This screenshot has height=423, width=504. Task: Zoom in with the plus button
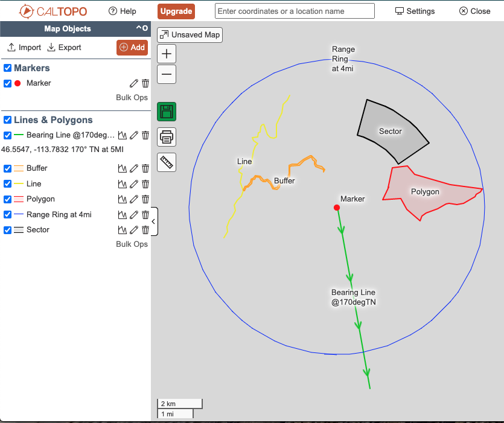click(167, 54)
